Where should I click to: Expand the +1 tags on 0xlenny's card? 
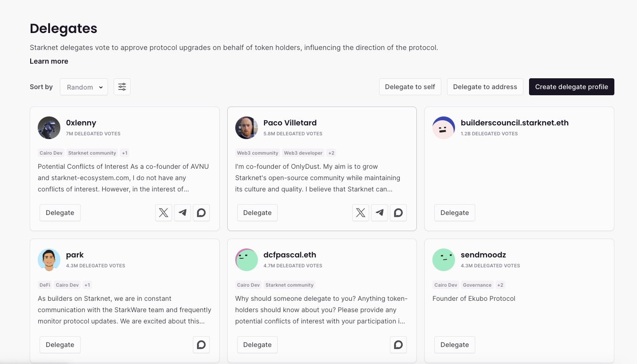click(124, 153)
